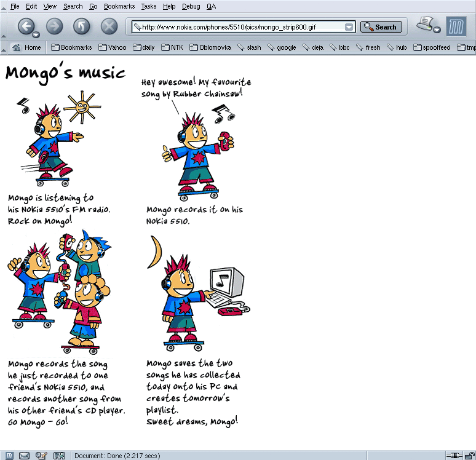Click the Mozilla throbber logo
This screenshot has height=460, width=476.
[x=456, y=26]
